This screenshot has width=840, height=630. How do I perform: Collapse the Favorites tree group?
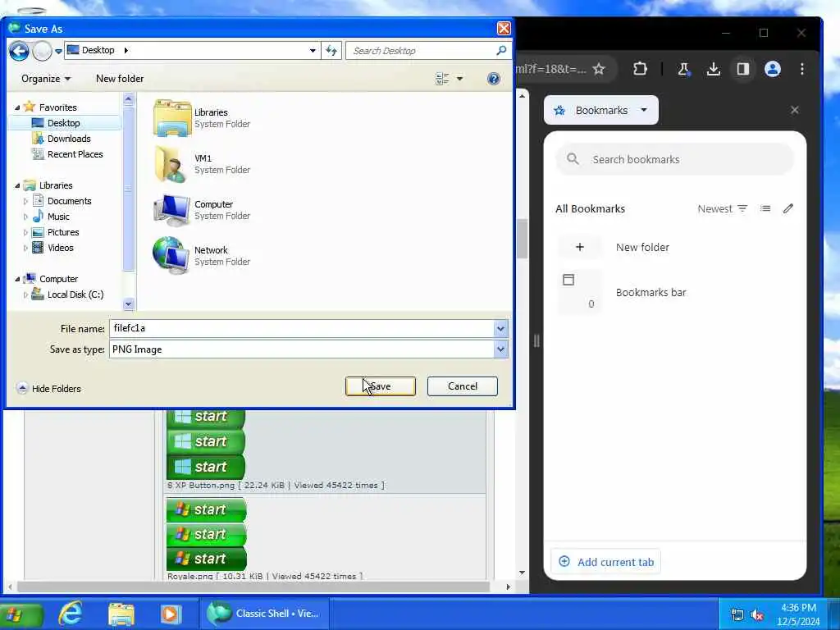17,107
